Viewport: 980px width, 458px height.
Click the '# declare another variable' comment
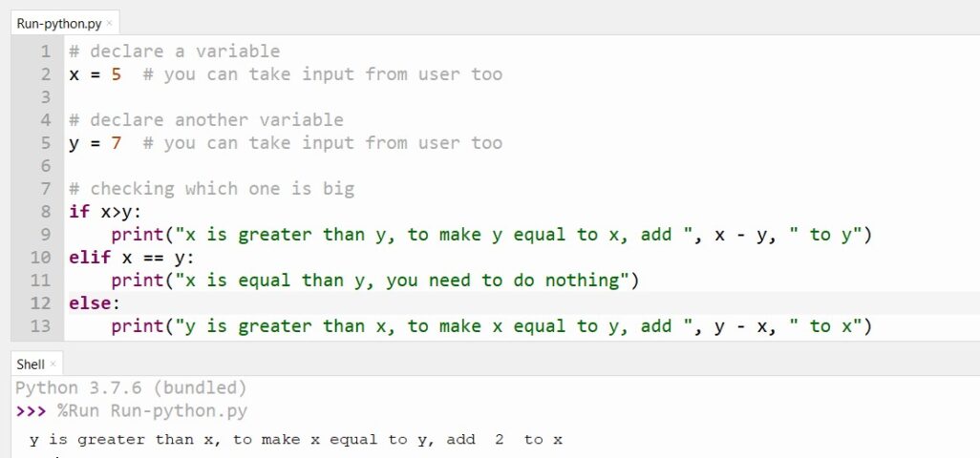point(205,120)
